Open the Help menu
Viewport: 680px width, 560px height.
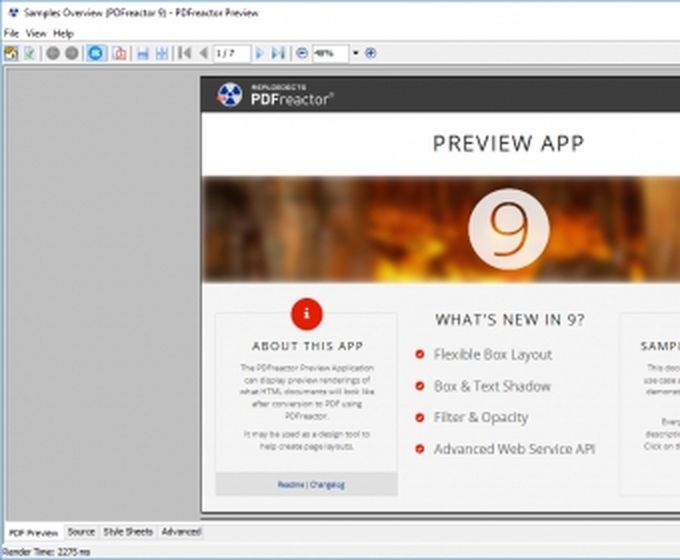(x=63, y=33)
